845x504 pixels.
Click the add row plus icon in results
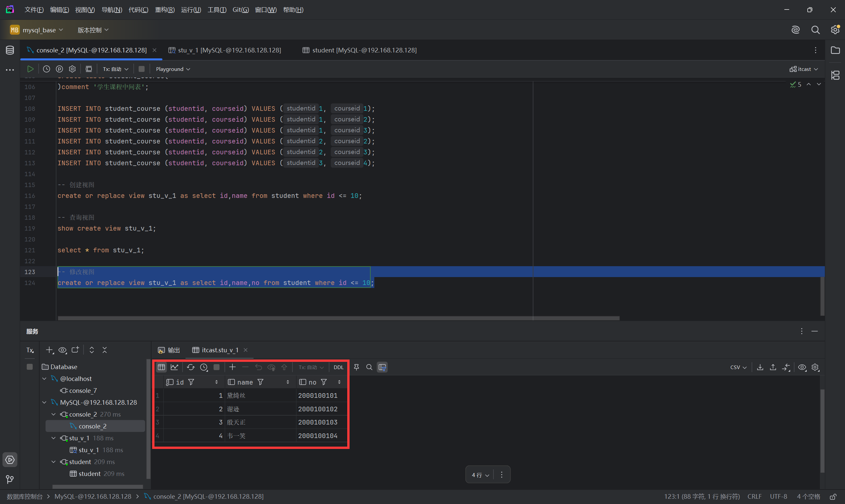232,367
